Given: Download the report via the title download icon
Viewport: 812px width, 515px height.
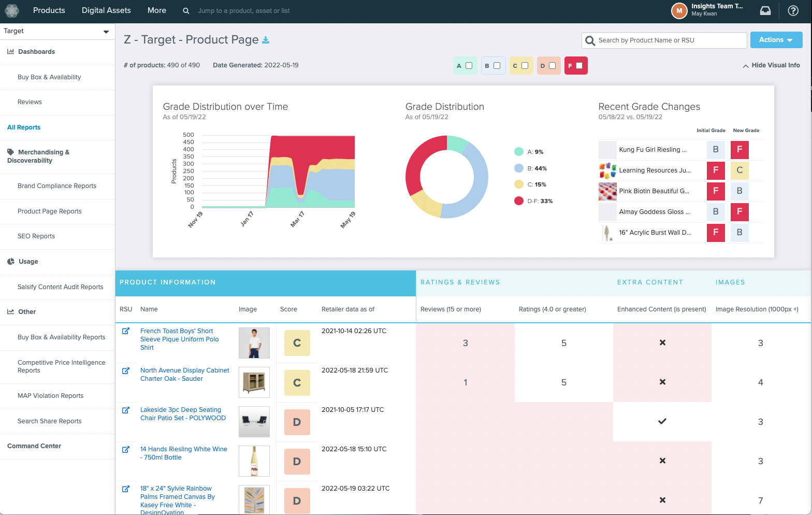Looking at the screenshot, I should 266,40.
